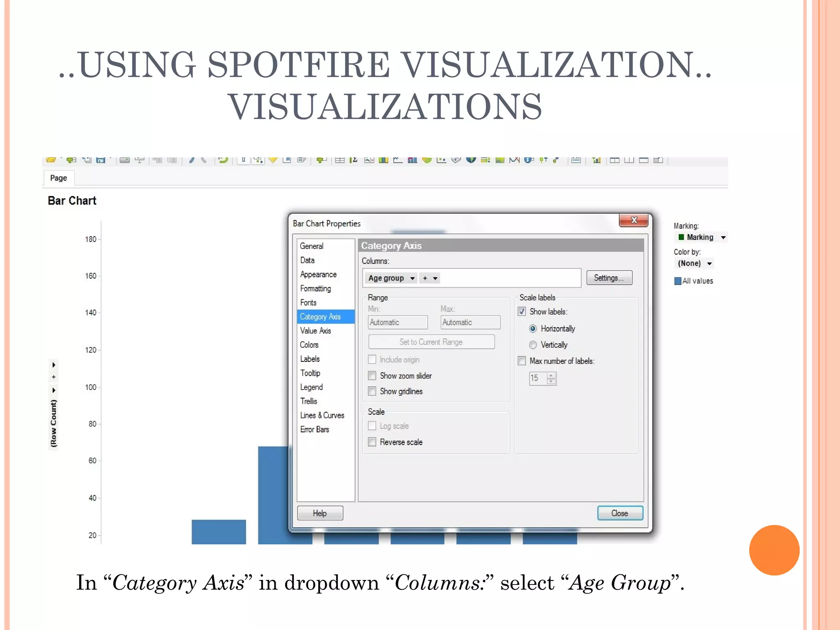Click the Log scale checkbox

[x=372, y=426]
